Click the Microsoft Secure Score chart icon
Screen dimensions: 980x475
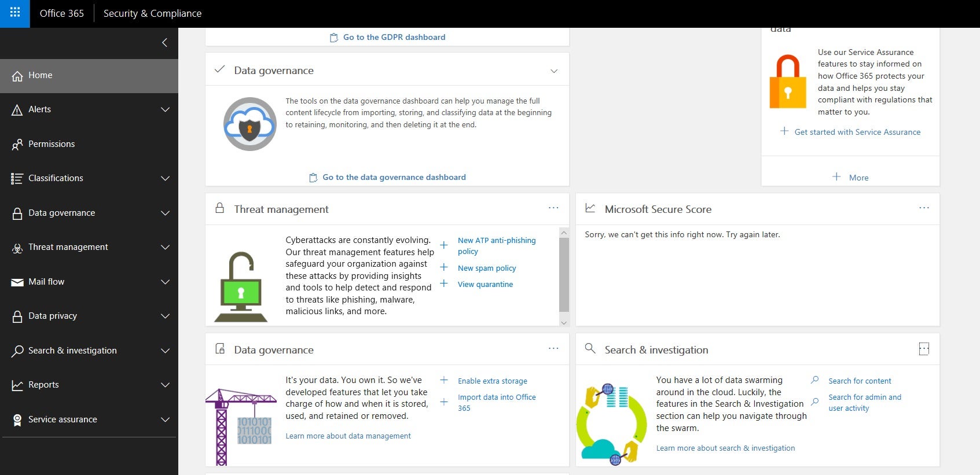590,208
